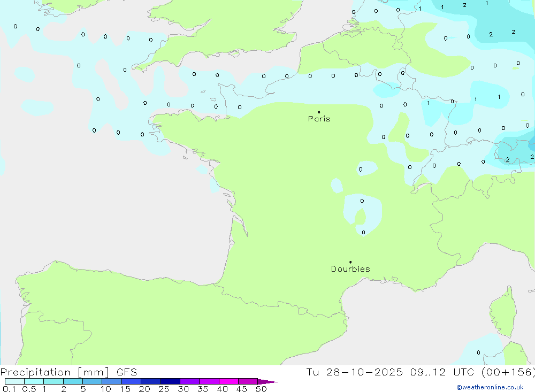
Task: Click the Paris city label
Action: 319,119
